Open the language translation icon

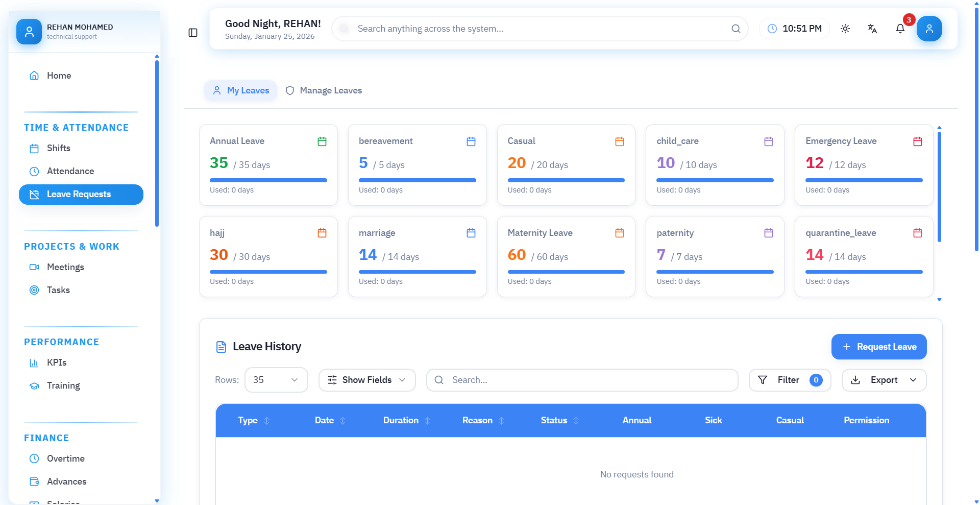(x=872, y=29)
